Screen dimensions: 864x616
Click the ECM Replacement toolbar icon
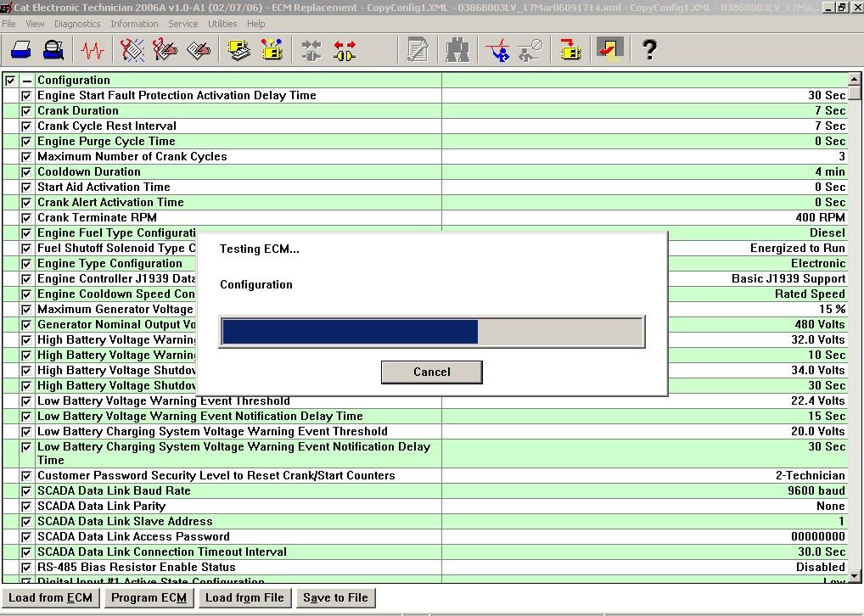[x=610, y=50]
